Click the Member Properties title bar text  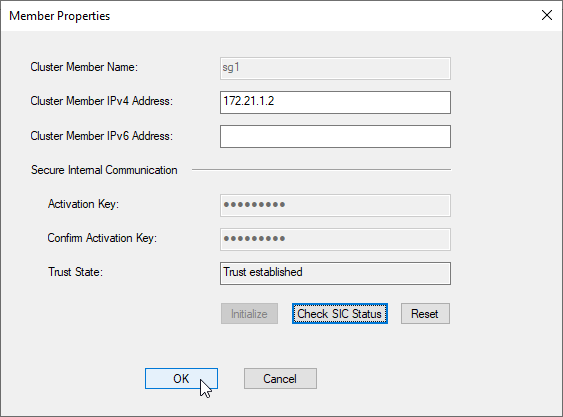click(x=60, y=16)
